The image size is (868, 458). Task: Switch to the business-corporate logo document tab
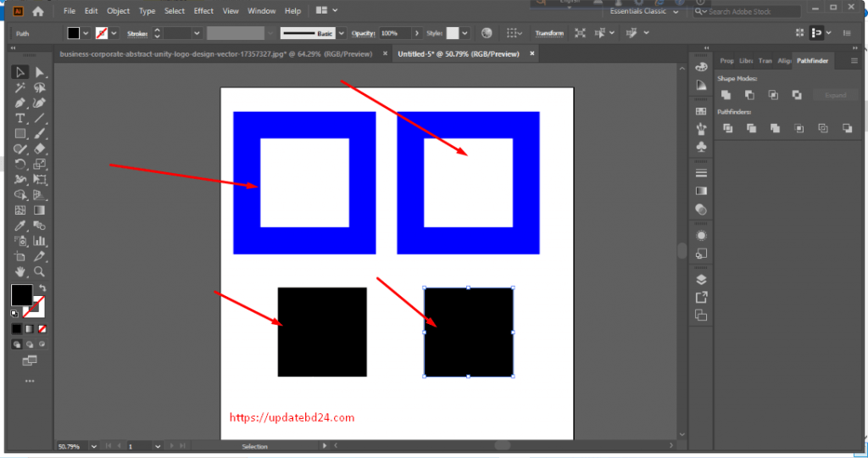[218, 53]
